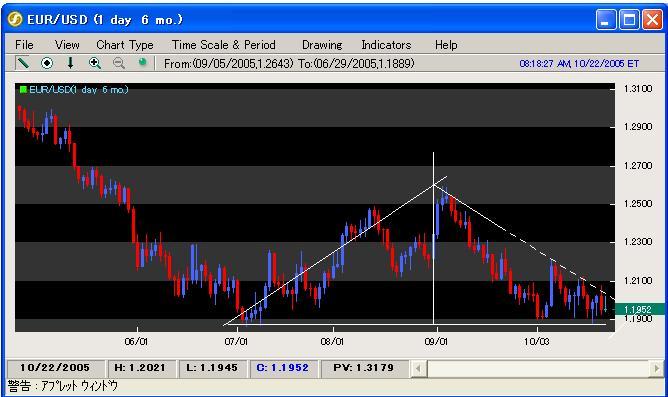
Task: Click the application logo in title bar
Action: [x=15, y=20]
